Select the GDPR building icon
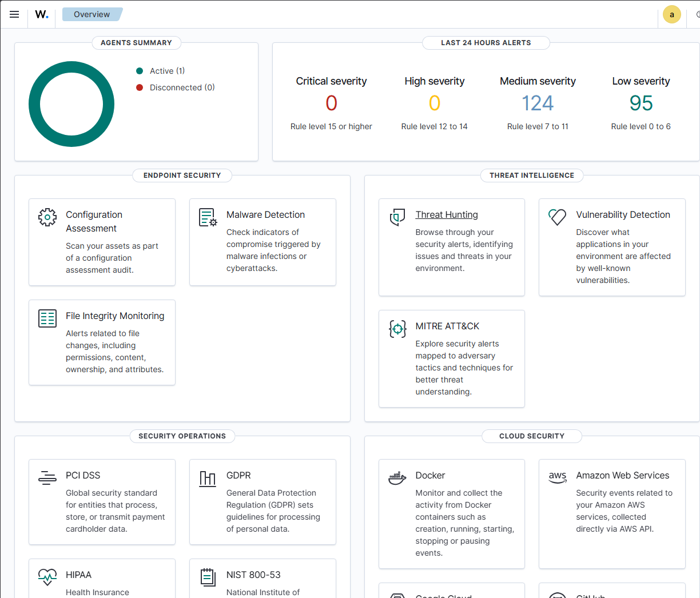Viewport: 700px width, 598px height. [208, 479]
